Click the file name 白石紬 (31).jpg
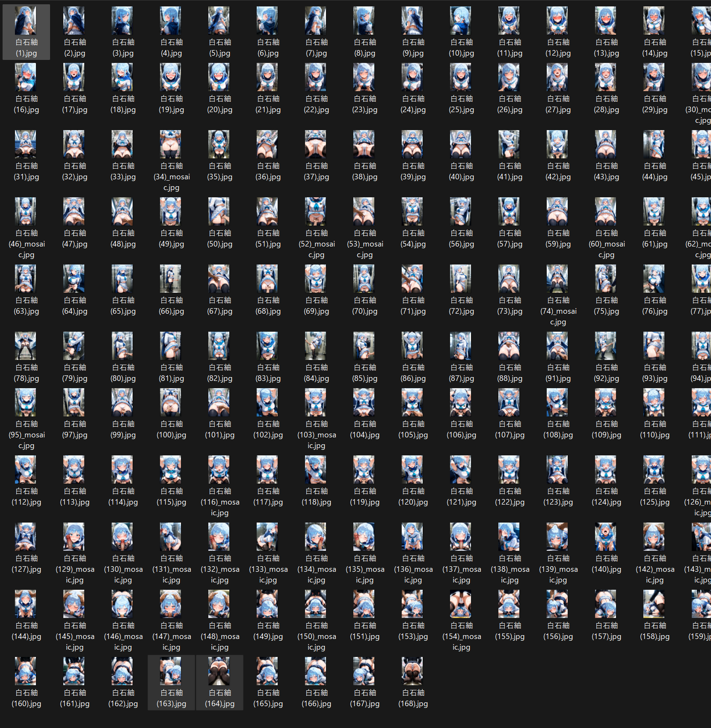The image size is (711, 728). point(26,171)
